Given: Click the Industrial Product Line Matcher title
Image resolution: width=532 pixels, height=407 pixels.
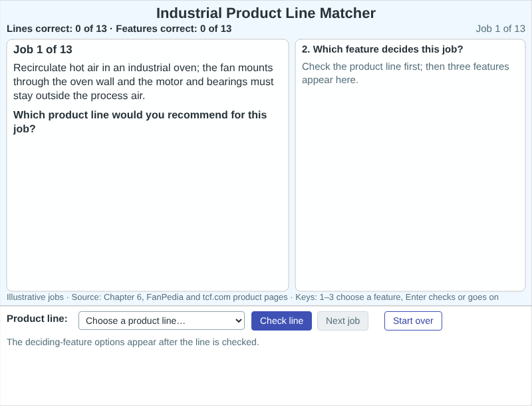Looking at the screenshot, I should (266, 13).
